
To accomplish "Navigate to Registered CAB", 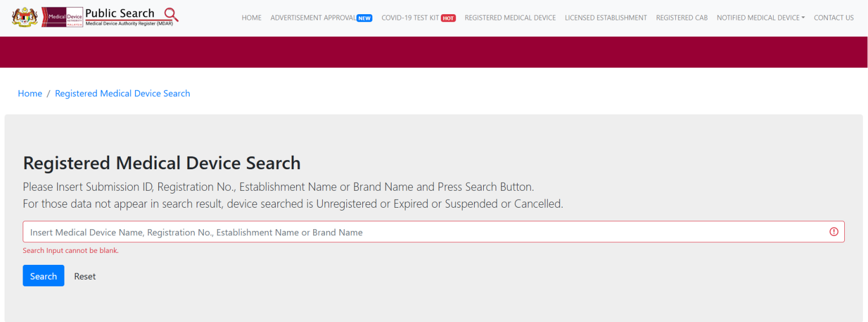I will tap(682, 18).
